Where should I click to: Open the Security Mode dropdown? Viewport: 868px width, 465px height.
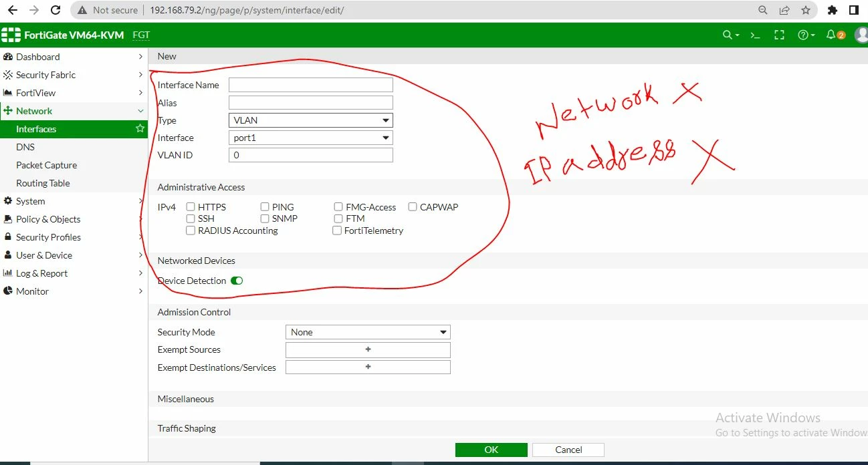[368, 332]
